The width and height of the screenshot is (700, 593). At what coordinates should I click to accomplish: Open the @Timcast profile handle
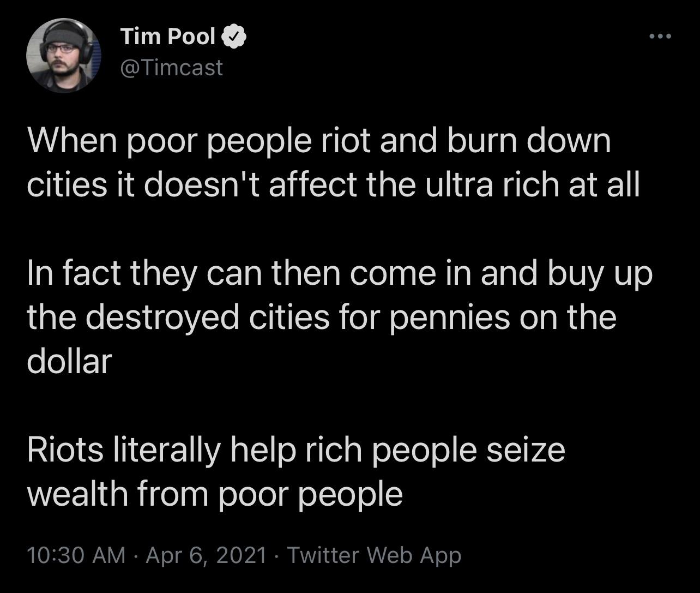(x=171, y=68)
